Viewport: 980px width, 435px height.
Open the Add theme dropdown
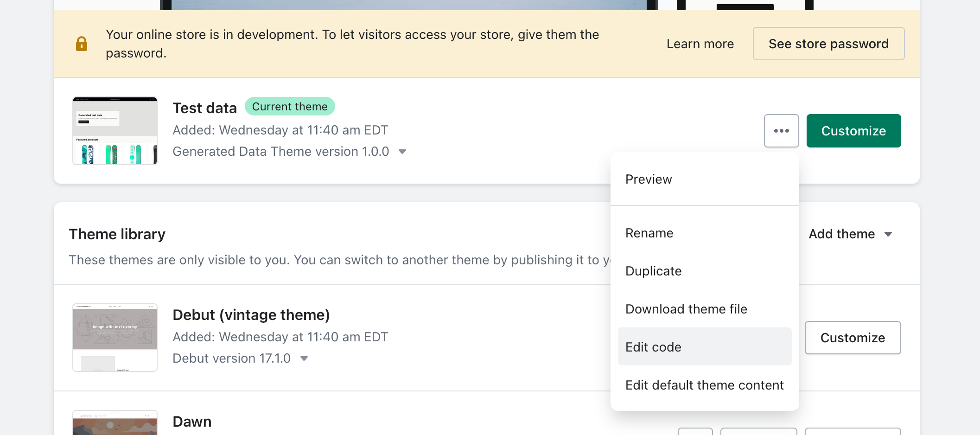pyautogui.click(x=850, y=234)
